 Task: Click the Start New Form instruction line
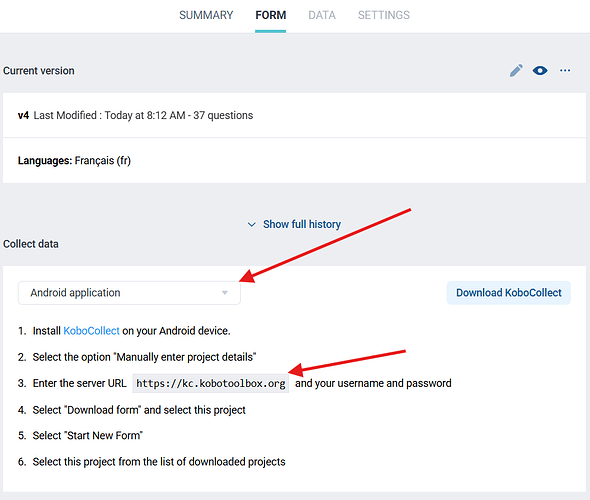(88, 435)
